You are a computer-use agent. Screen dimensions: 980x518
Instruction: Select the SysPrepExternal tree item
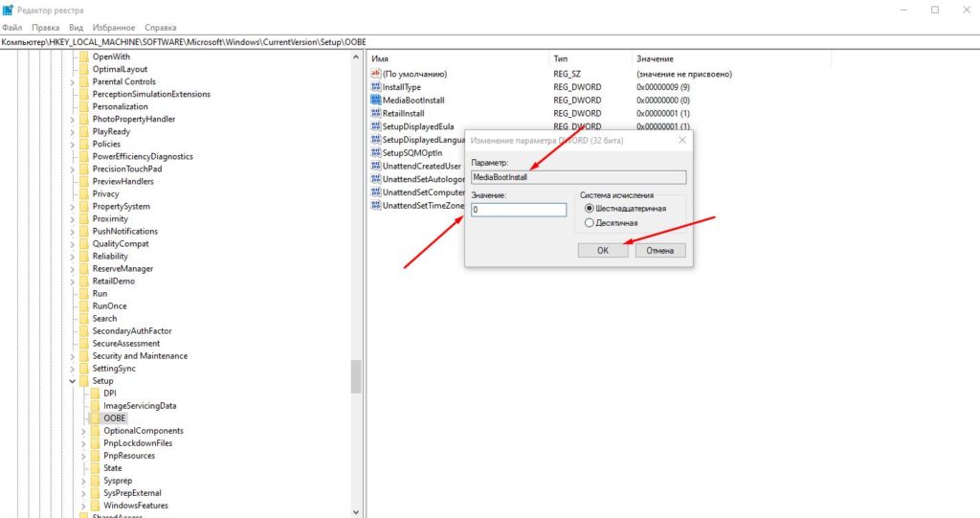point(132,493)
